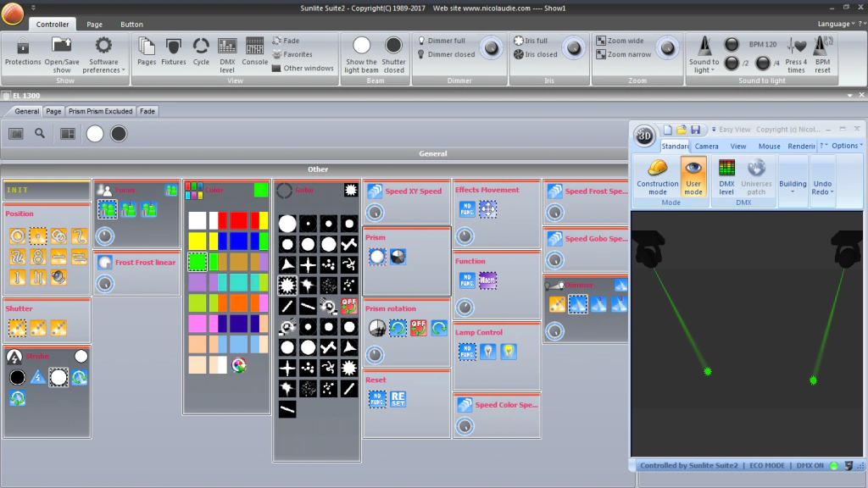Toggle Show the light beam
Image resolution: width=868 pixels, height=488 pixels.
361,55
